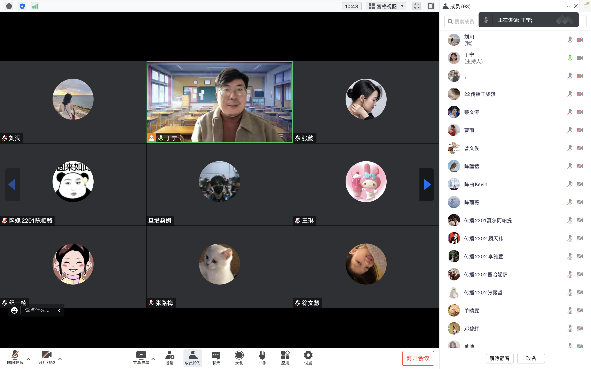Viewport: 591px width, 369px height.
Task: Click the green microphone in members list
Action: tap(570, 58)
